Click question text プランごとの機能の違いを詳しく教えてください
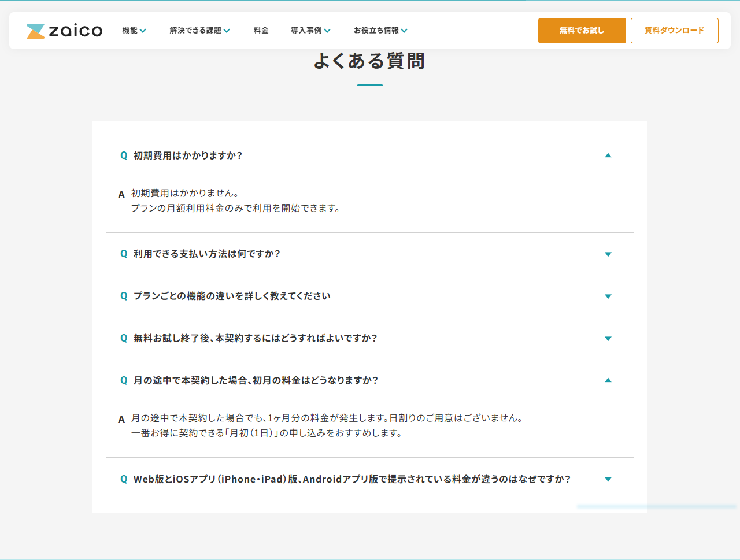Viewport: 740px width, 560px height. pyautogui.click(x=232, y=296)
